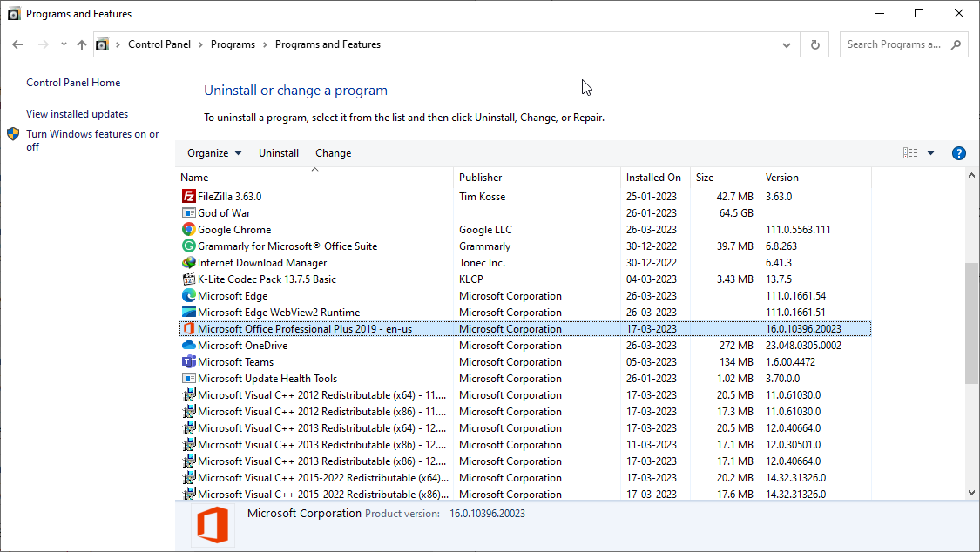Go up one level with Up arrow
Screen dimensions: 980x552
[x=82, y=44]
